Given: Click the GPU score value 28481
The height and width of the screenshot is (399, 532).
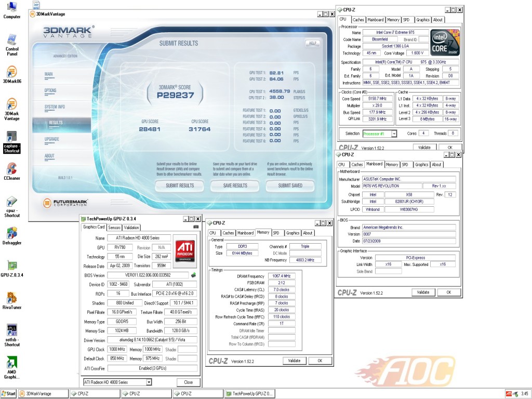Looking at the screenshot, I should tap(150, 129).
